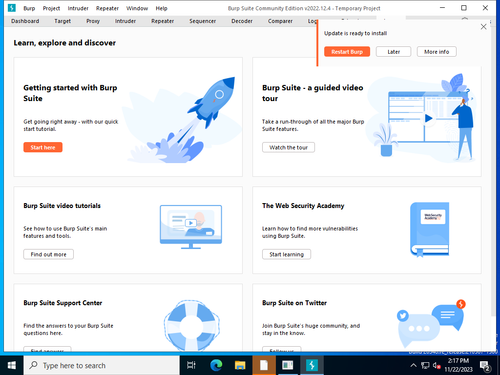Viewport: 500px width, 375px height.
Task: Play the guided video tour thumbnail
Action: tap(429, 118)
